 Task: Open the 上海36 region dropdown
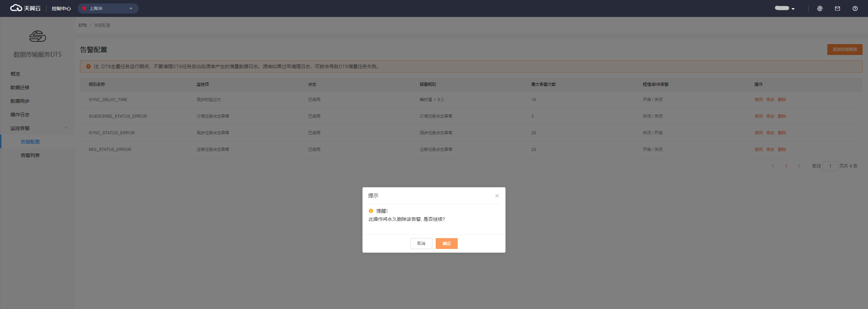coord(108,8)
